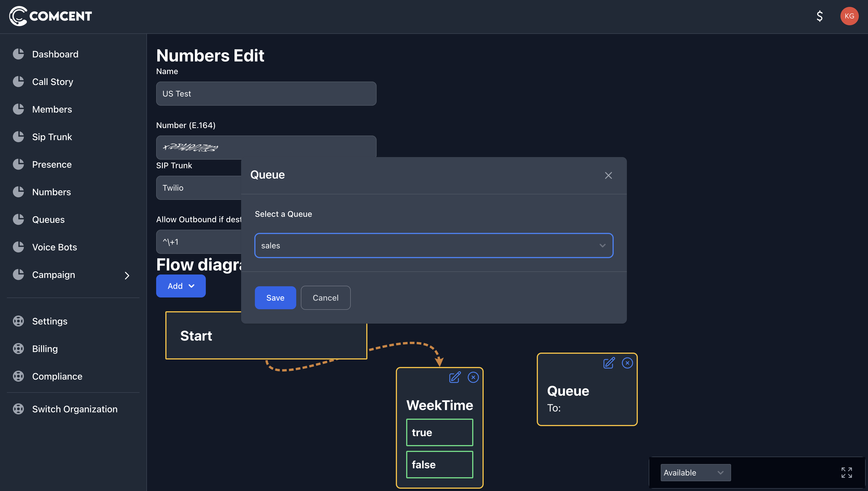Click the WeekTime node title
Screen dimensions: 868x491
pyautogui.click(x=439, y=405)
